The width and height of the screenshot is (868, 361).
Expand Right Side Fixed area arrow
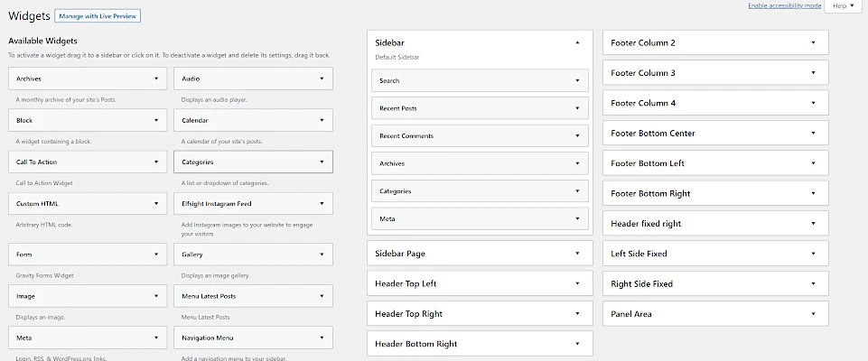tap(813, 283)
